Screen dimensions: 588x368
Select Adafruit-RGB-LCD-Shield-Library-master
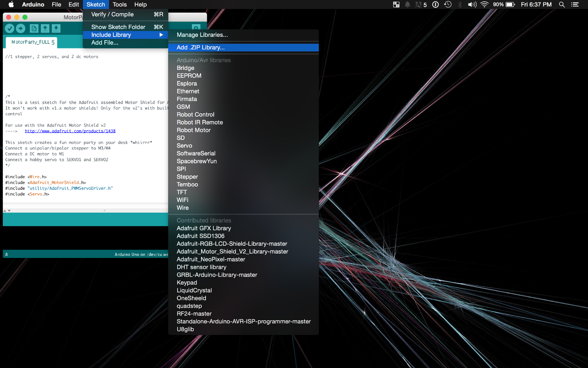[243, 244]
